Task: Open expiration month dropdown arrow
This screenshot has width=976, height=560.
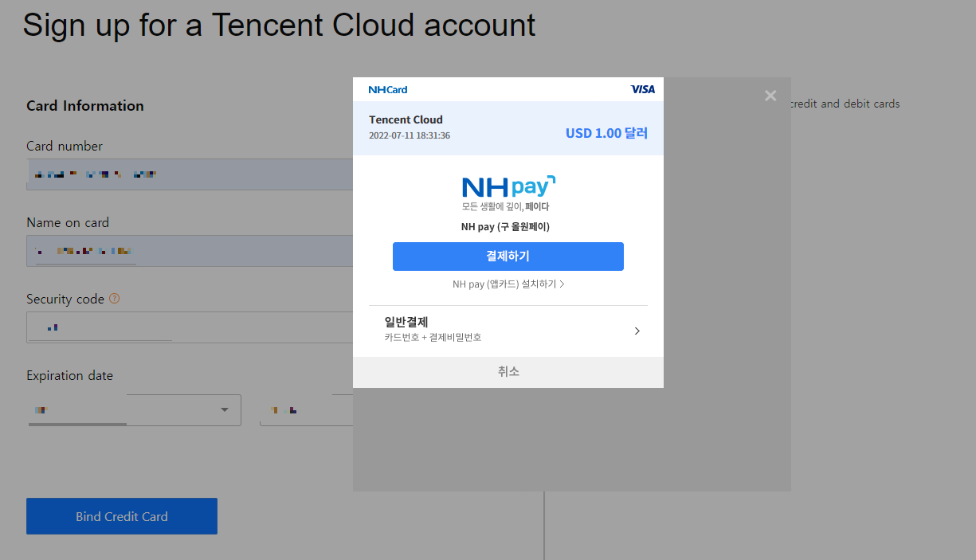Action: tap(225, 410)
